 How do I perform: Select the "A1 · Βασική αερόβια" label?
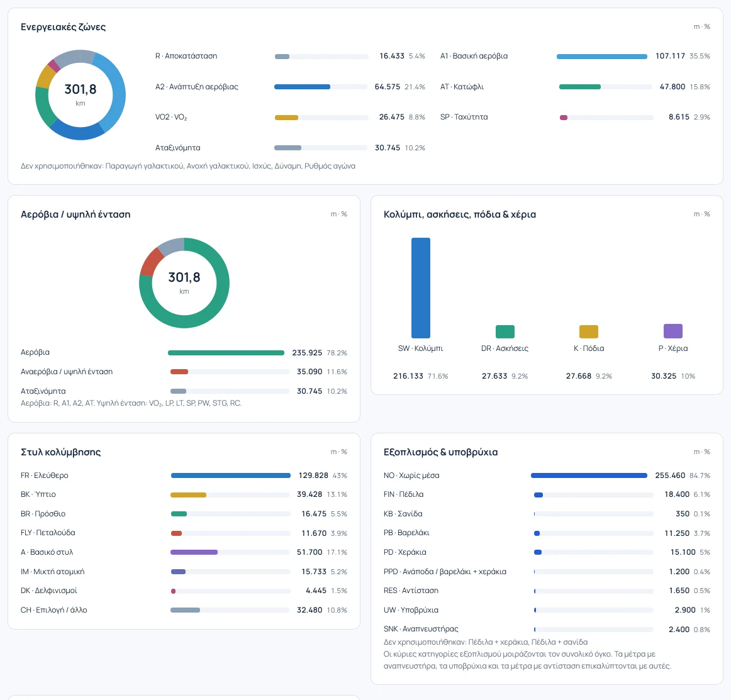tap(474, 56)
